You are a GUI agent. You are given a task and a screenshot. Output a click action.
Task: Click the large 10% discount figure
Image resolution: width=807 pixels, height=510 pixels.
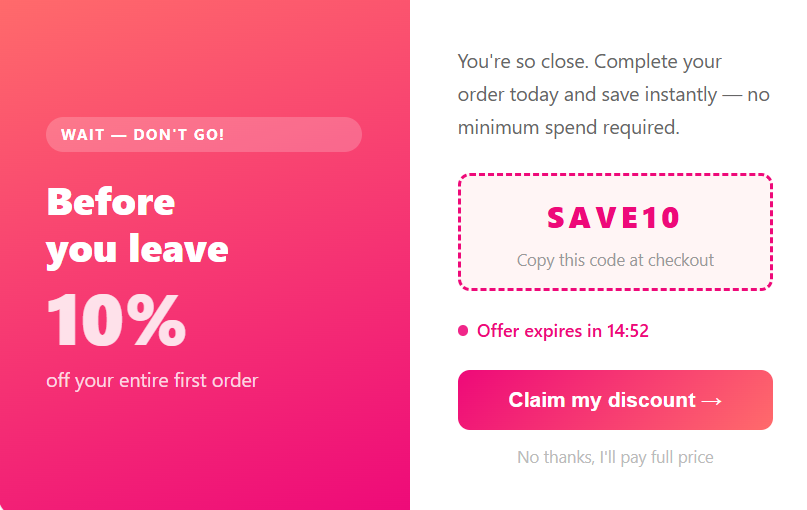pyautogui.click(x=116, y=322)
